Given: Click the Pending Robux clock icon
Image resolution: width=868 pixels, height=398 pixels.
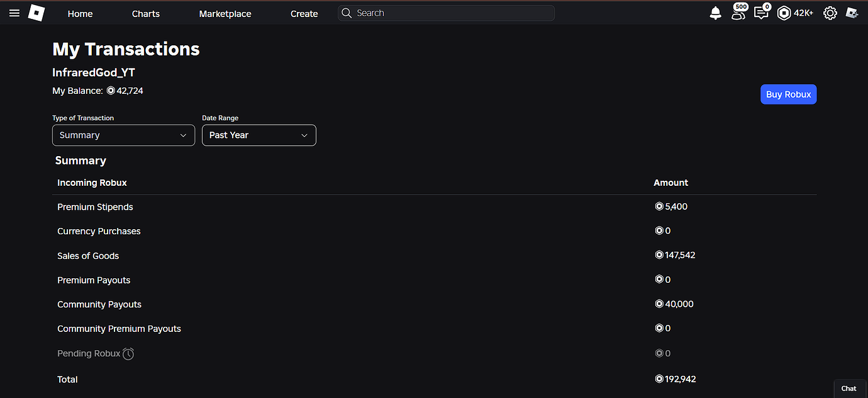Looking at the screenshot, I should tap(128, 354).
